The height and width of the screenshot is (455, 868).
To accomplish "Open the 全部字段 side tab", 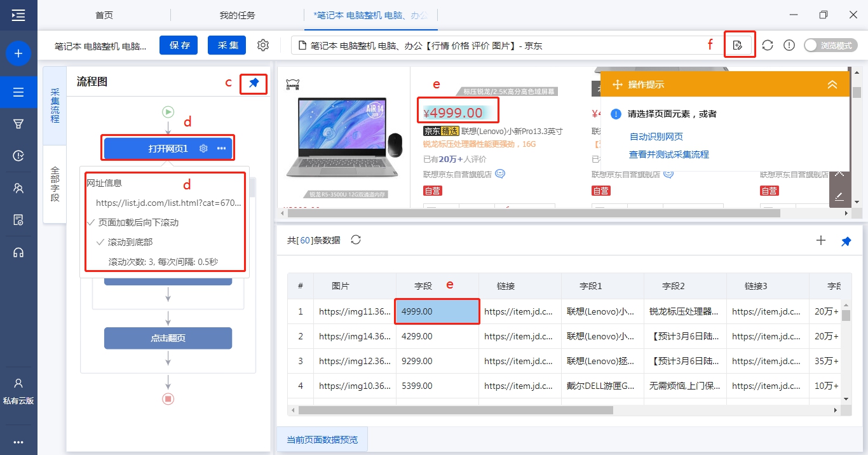I will click(55, 184).
